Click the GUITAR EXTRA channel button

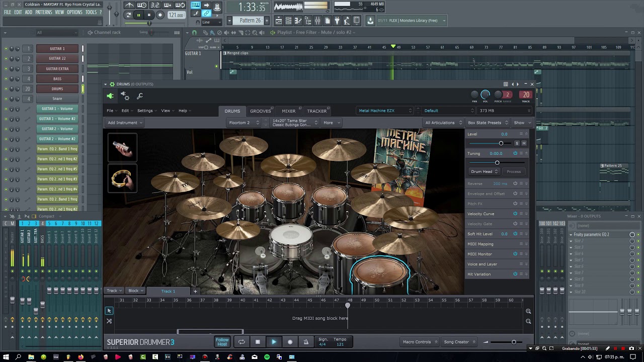pos(57,69)
